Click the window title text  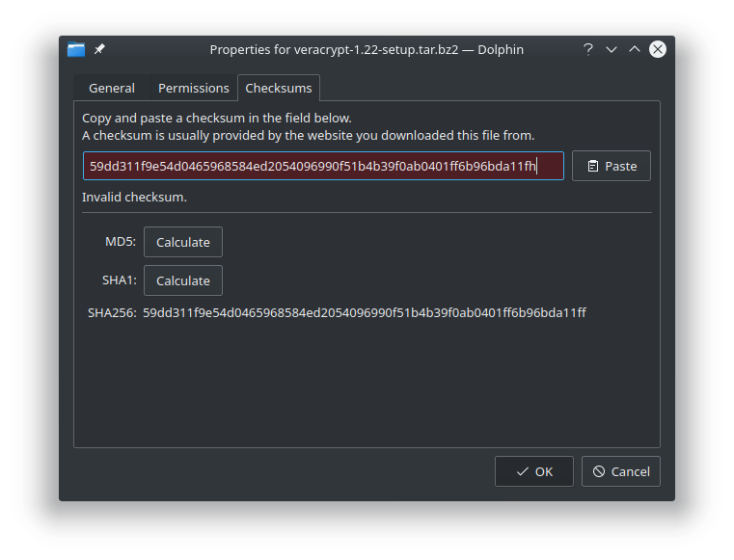tap(367, 49)
